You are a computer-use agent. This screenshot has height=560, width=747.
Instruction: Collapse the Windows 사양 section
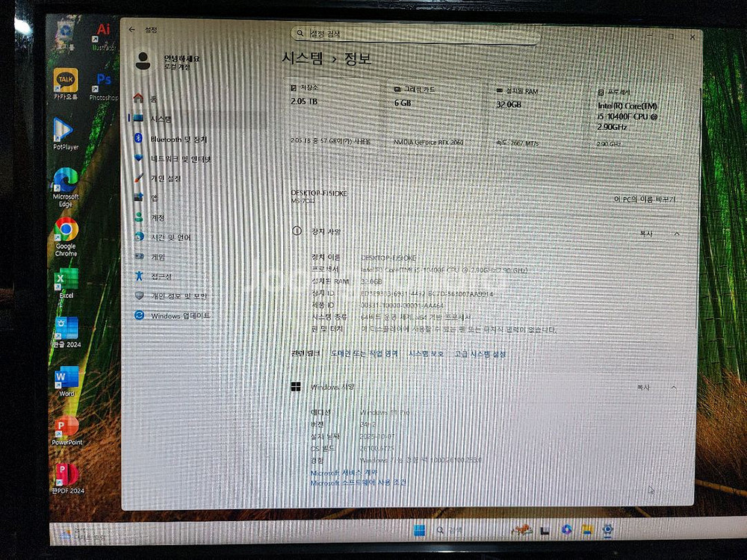pyautogui.click(x=674, y=388)
